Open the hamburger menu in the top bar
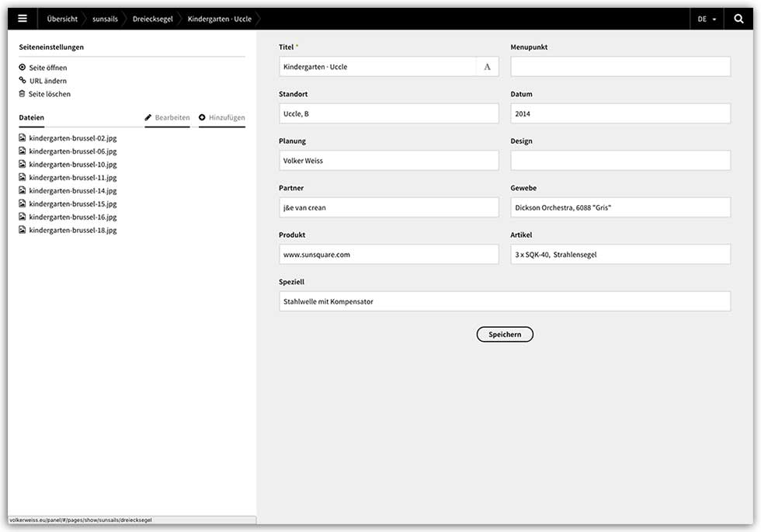761x532 pixels. coord(23,19)
